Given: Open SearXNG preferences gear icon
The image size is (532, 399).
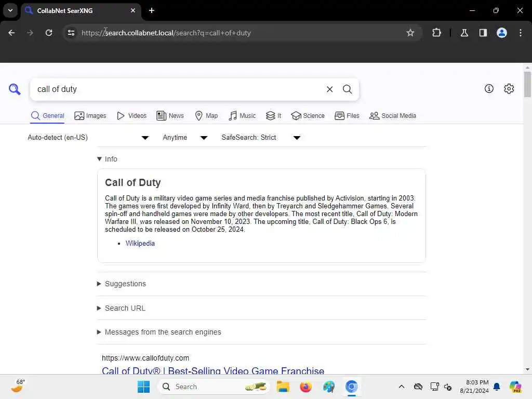Looking at the screenshot, I should click(509, 88).
